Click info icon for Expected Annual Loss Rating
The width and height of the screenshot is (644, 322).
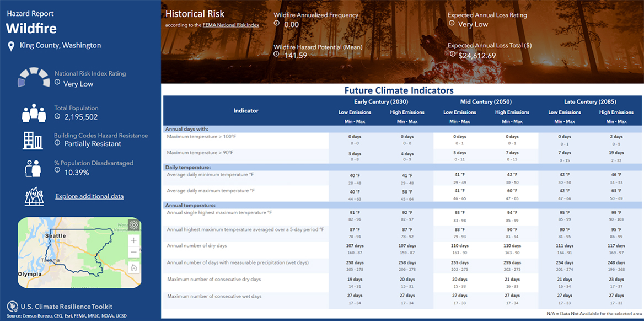tap(451, 23)
